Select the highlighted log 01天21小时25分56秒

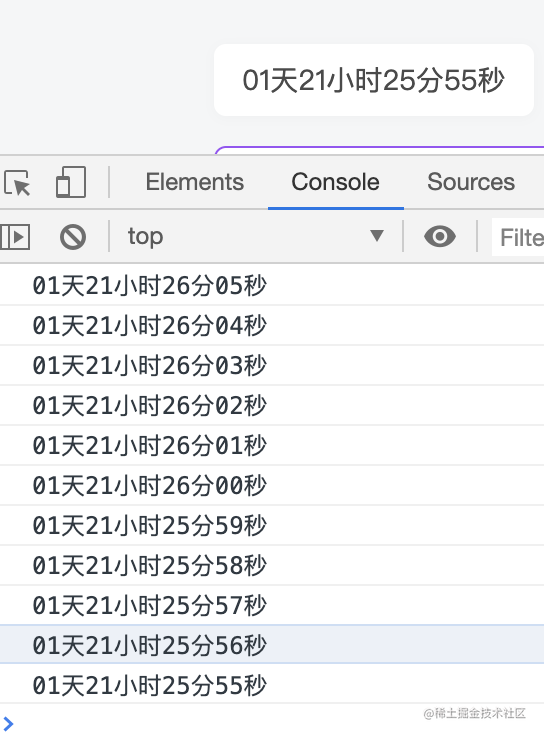272,645
